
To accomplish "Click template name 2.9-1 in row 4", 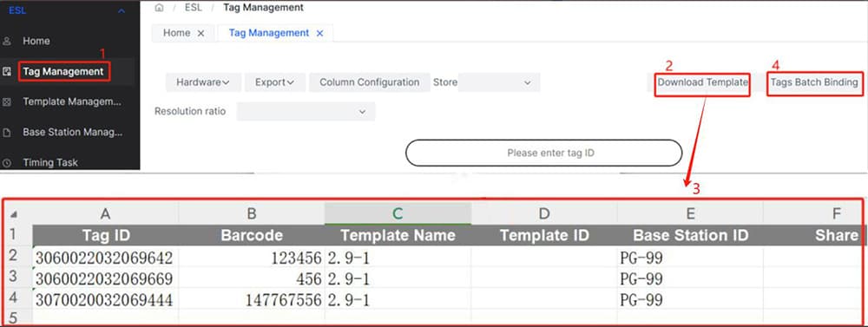I will coord(398,299).
